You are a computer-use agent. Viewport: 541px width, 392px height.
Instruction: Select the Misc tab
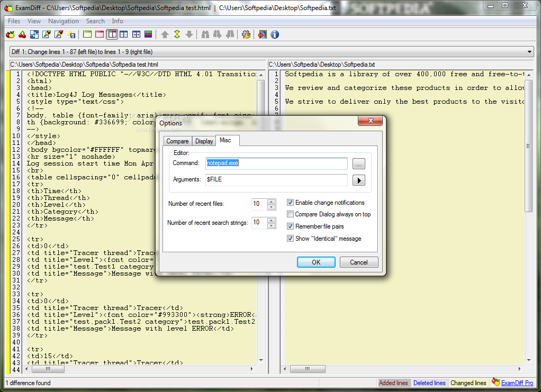coord(227,140)
